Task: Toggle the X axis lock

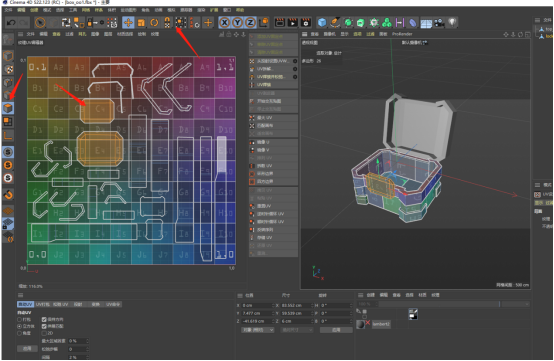Action: pos(224,23)
